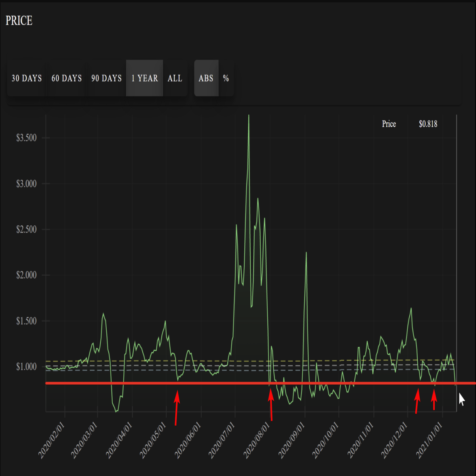Select the 1 YEAR range button
Viewport: 476px width, 476px height.
coord(144,78)
